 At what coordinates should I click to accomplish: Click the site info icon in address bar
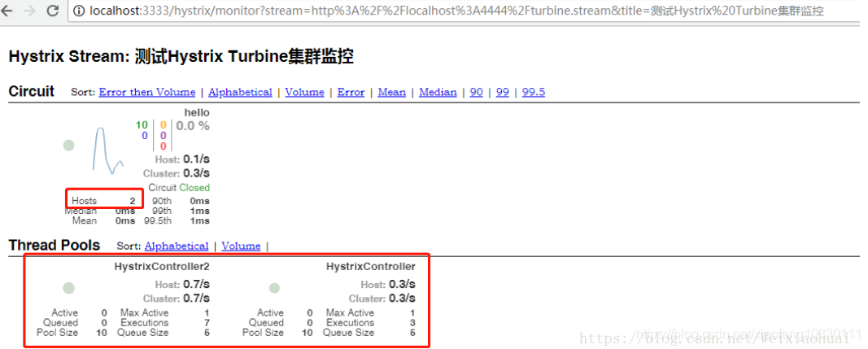pos(79,11)
